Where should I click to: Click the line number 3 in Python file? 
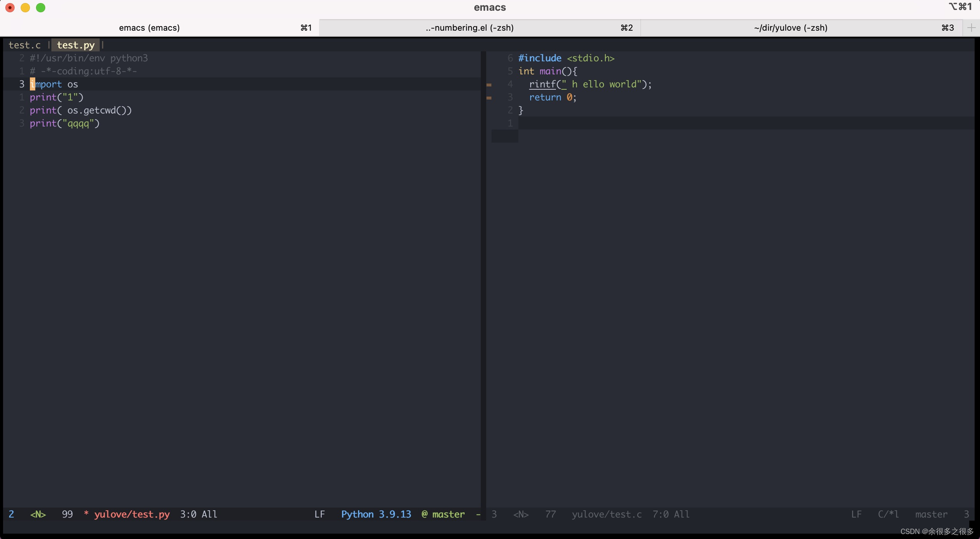21,84
